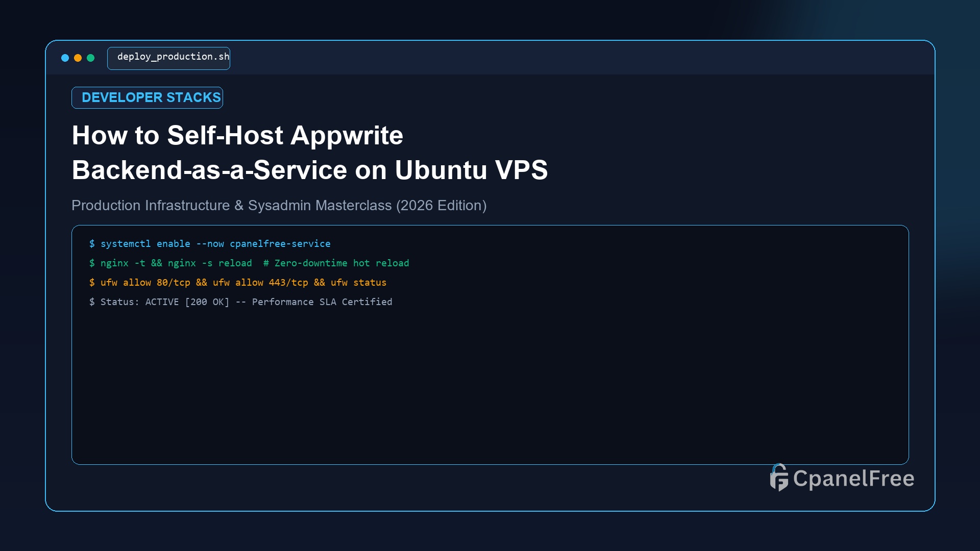The image size is (980, 551).
Task: Click the 'Status: ACTIVE [200 OK]' line
Action: (x=240, y=302)
